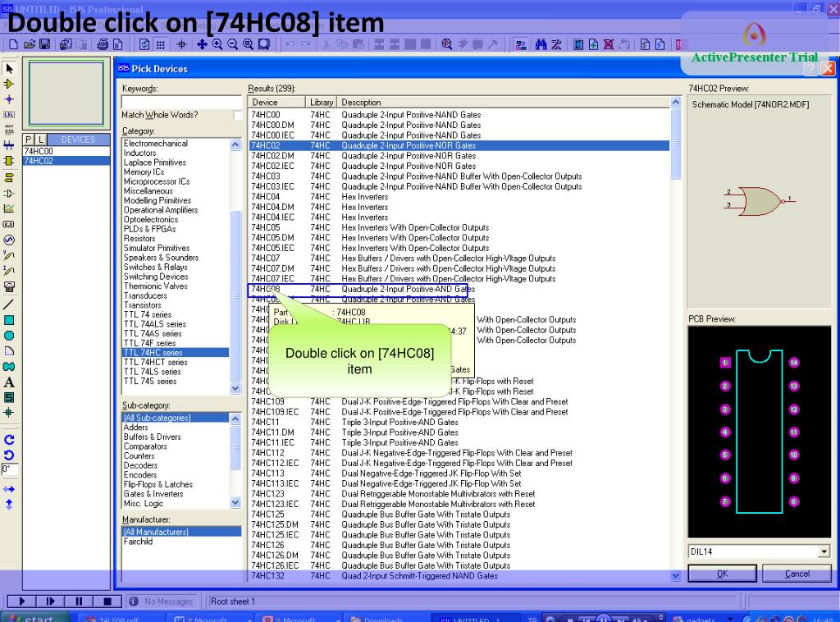This screenshot has height=622, width=840.
Task: Click the Rotate Anti-Clockwise icon
Action: click(9, 455)
